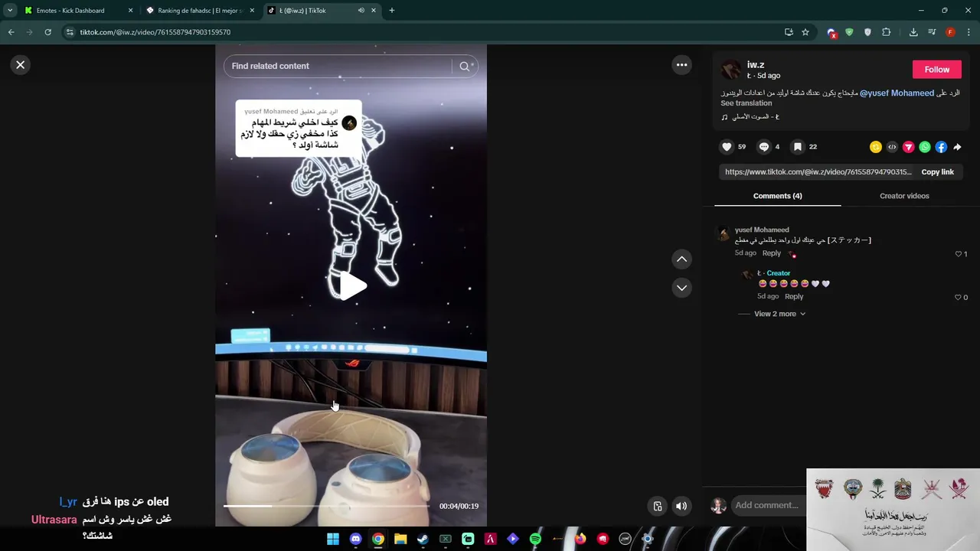The height and width of the screenshot is (551, 980).
Task: Get embed code with the </> icon
Action: (x=892, y=147)
